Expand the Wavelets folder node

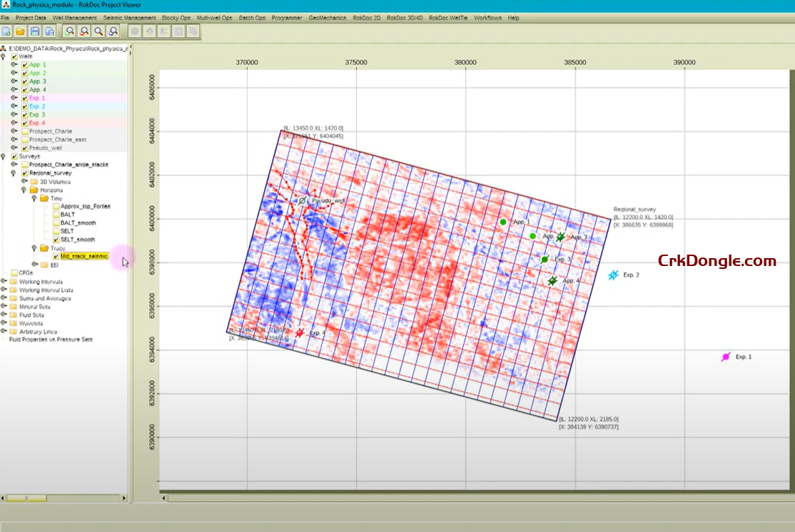click(x=4, y=322)
